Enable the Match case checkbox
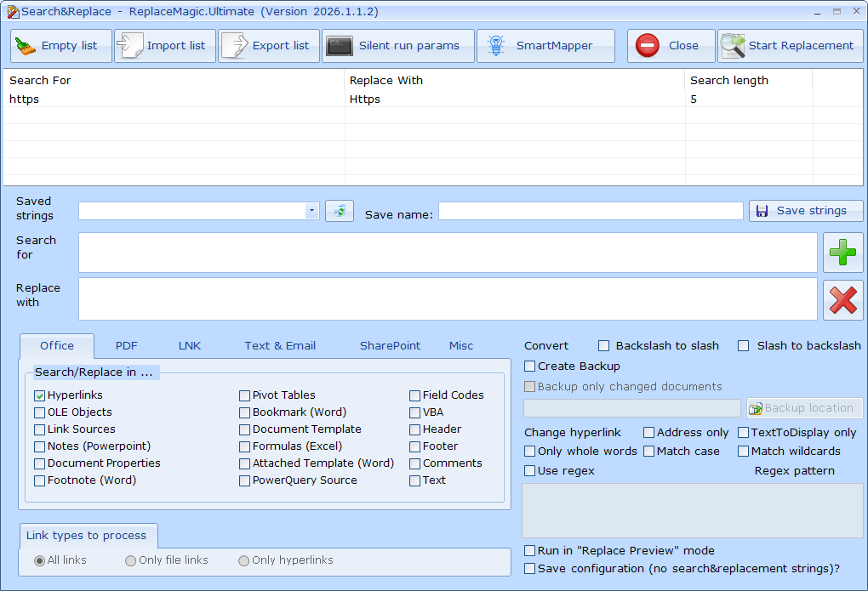Image resolution: width=868 pixels, height=591 pixels. click(648, 452)
